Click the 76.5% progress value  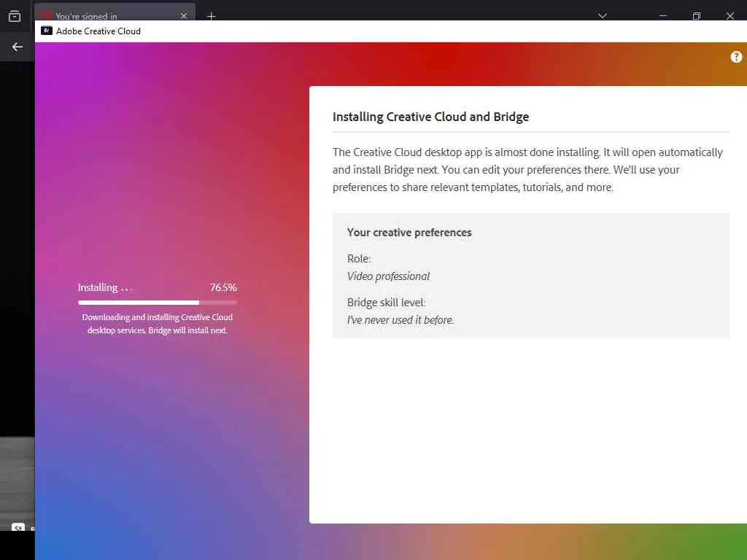click(223, 287)
